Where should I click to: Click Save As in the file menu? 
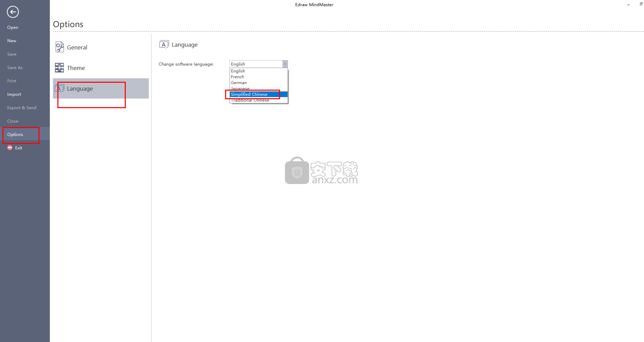pos(25,68)
